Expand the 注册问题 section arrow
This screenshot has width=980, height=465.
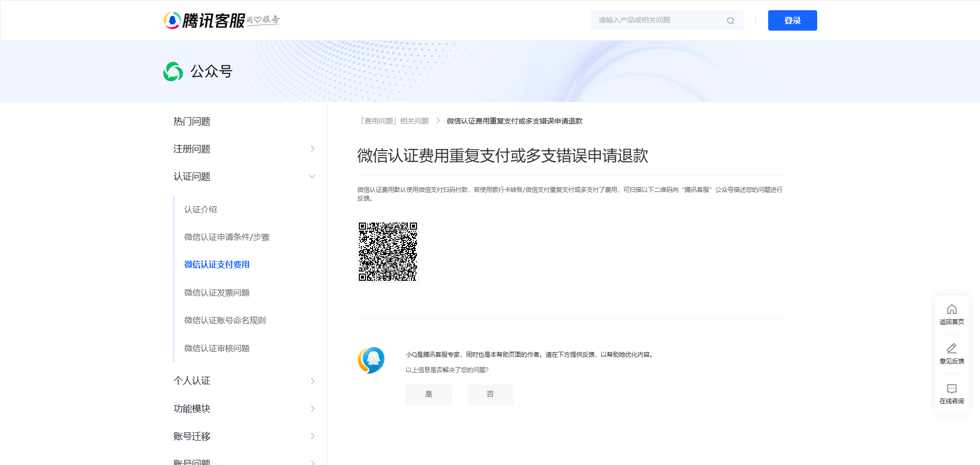(313, 149)
